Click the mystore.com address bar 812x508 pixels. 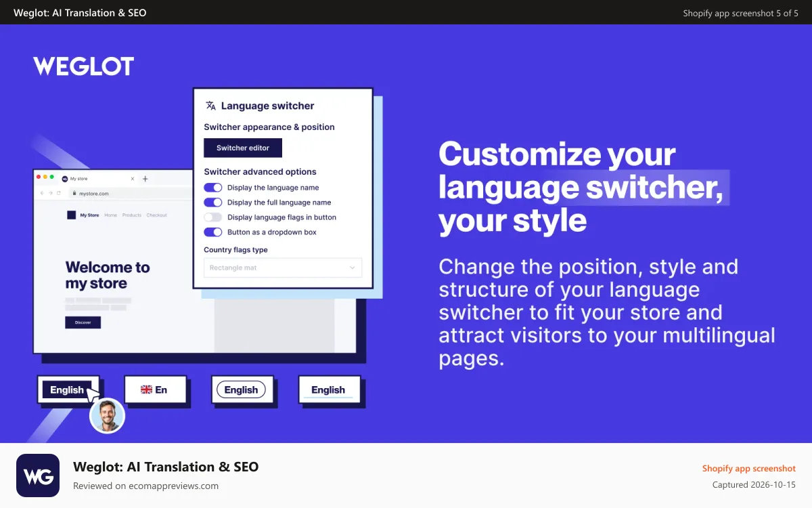pos(132,193)
